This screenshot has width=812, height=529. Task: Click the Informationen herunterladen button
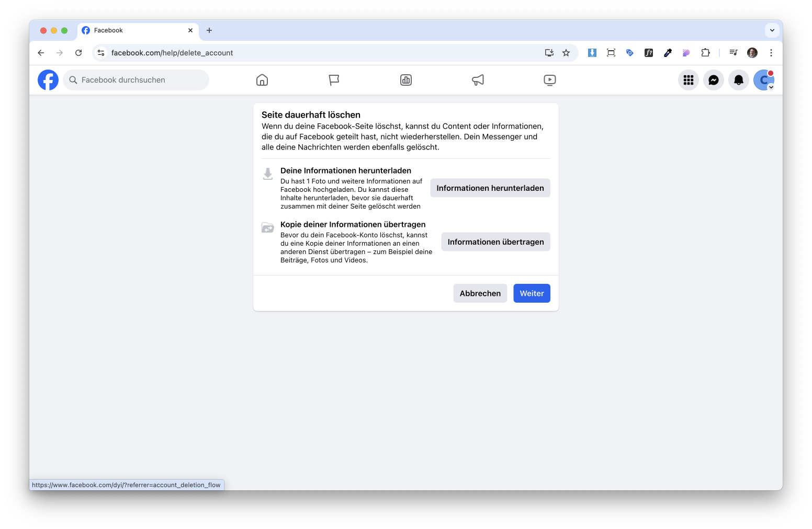tap(490, 188)
